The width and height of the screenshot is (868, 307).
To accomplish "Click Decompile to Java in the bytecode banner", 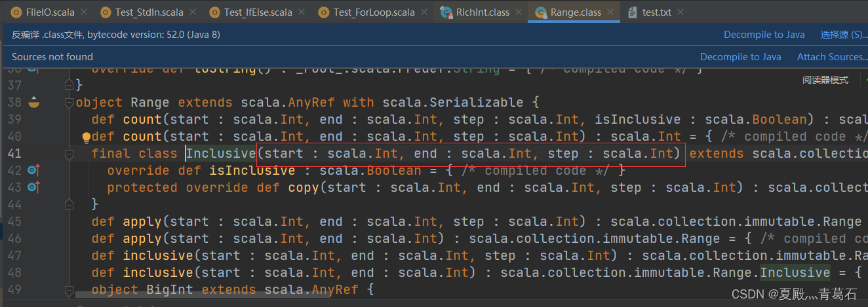I will pyautogui.click(x=764, y=35).
